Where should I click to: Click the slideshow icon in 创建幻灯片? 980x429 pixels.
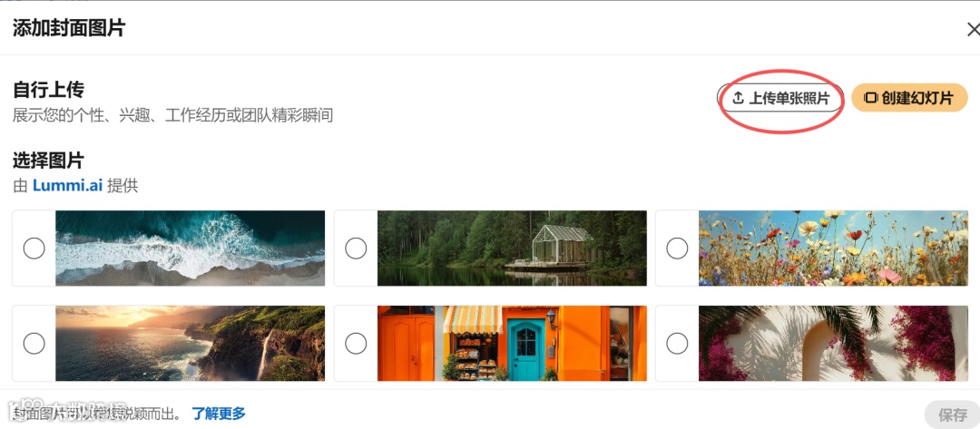[870, 98]
